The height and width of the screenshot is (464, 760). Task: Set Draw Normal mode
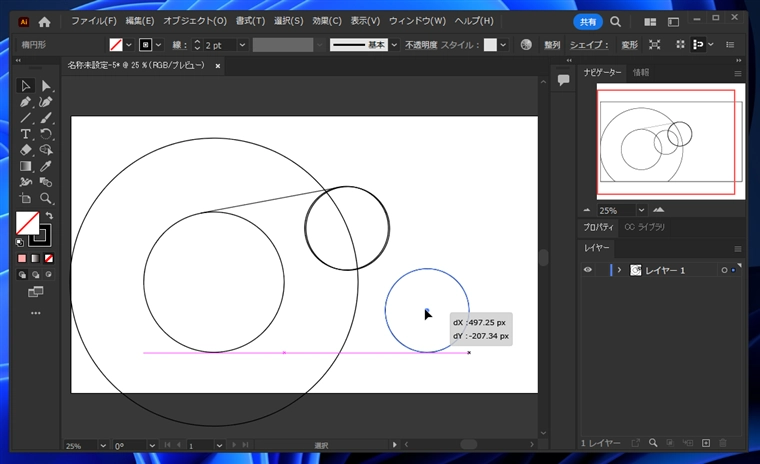pos(22,275)
